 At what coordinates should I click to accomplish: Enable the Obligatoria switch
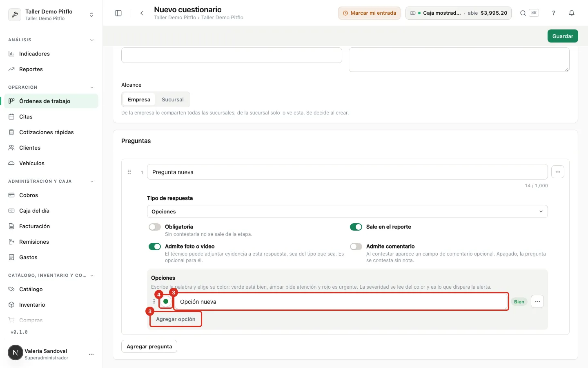[155, 227]
